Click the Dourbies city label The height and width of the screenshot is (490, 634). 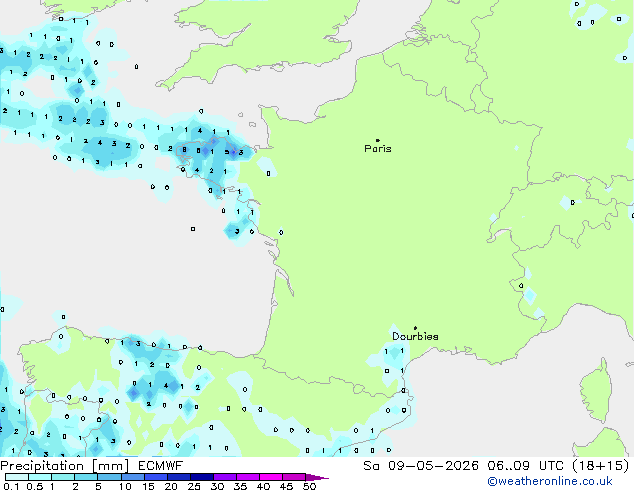(x=415, y=336)
